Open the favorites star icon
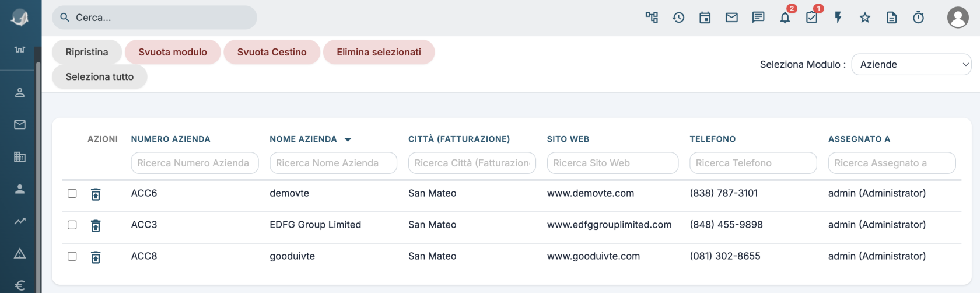The width and height of the screenshot is (980, 293). click(x=865, y=18)
